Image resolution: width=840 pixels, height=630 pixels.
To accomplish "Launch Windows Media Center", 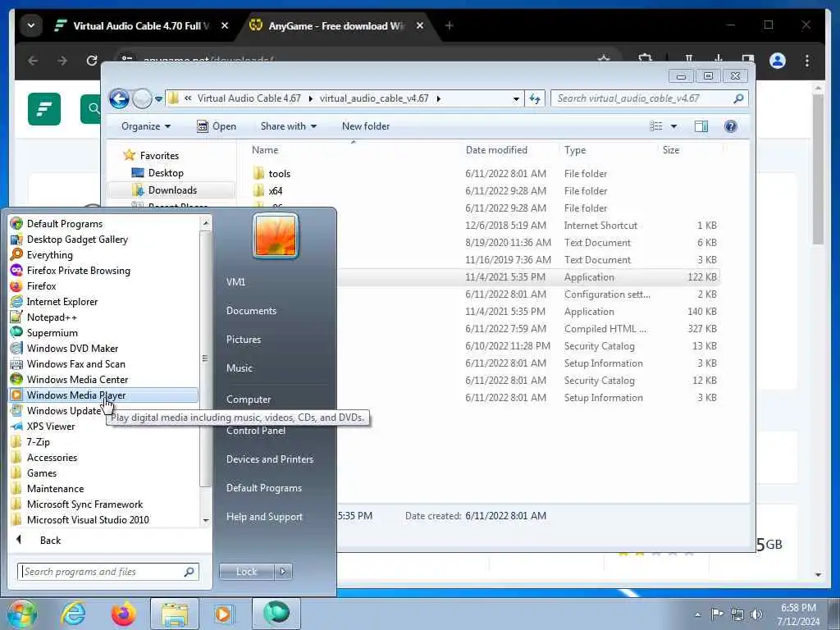I will pyautogui.click(x=77, y=379).
